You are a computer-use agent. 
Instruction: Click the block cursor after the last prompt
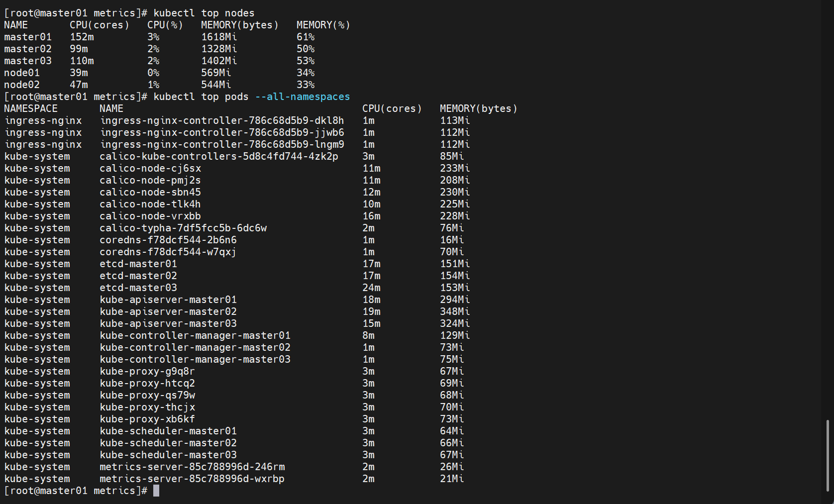point(156,491)
